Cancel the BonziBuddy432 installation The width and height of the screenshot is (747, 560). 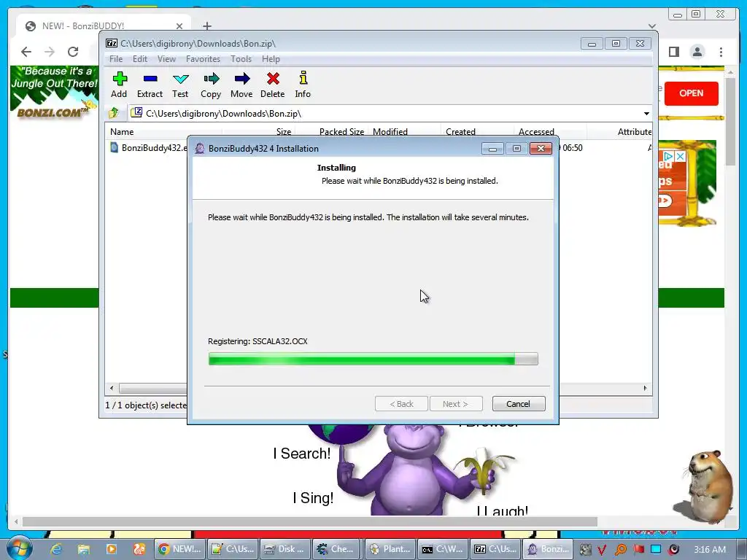519,404
